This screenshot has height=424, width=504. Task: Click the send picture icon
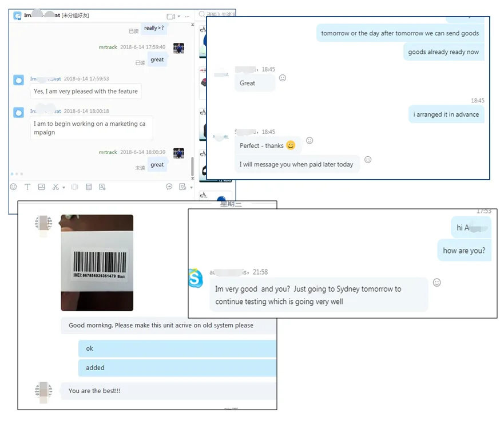tap(41, 187)
